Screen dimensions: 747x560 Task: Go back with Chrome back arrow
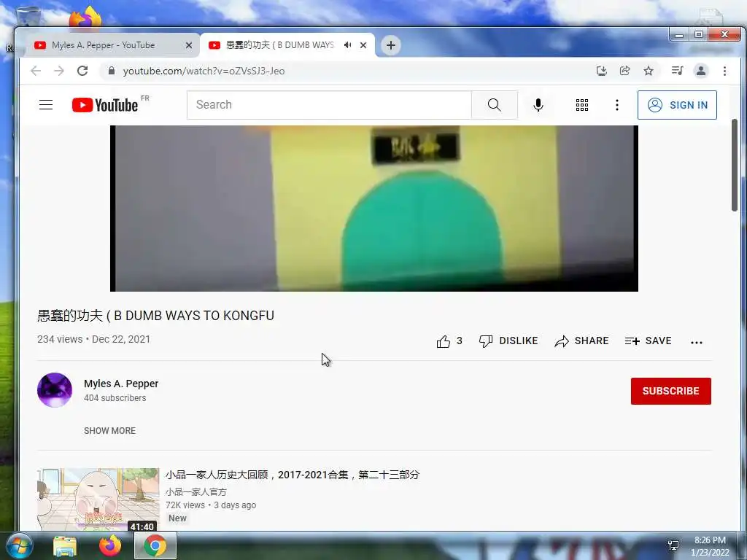[x=36, y=71]
